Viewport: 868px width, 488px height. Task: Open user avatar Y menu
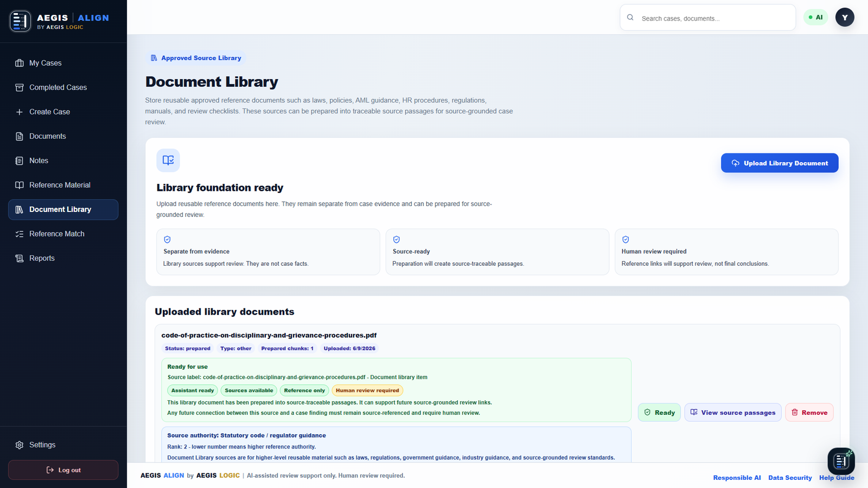tap(845, 17)
